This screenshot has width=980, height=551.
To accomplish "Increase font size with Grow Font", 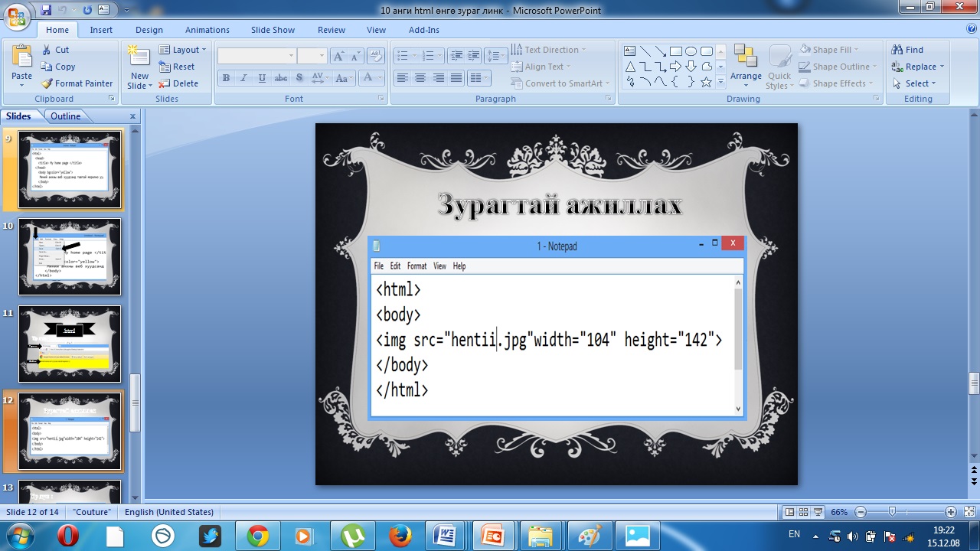I will [x=338, y=56].
